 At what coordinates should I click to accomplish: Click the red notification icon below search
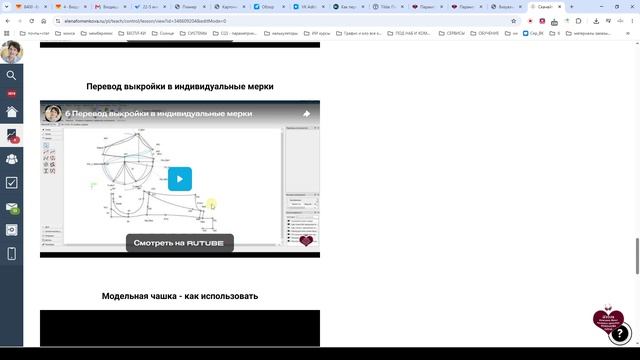(x=11, y=93)
